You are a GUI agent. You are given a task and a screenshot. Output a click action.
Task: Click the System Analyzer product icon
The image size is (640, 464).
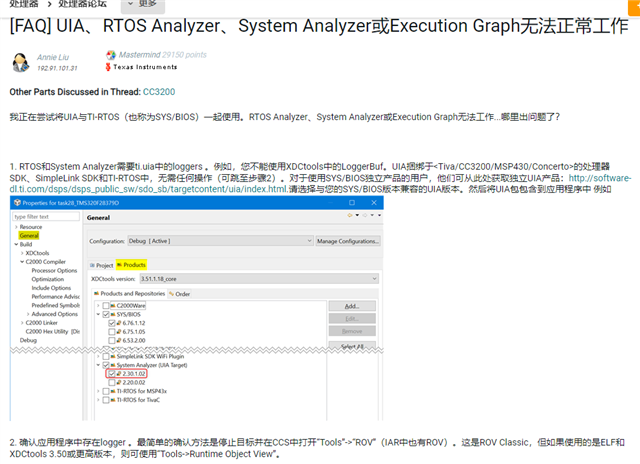(x=113, y=365)
